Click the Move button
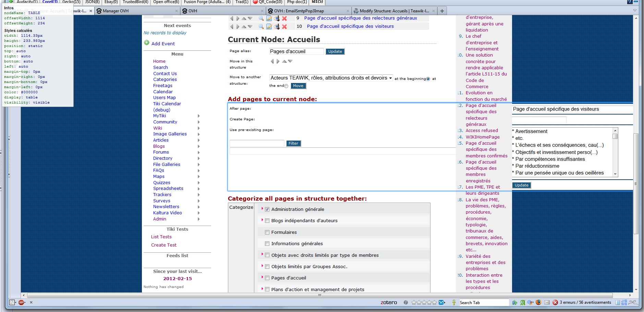The height and width of the screenshot is (312, 644). tap(298, 86)
